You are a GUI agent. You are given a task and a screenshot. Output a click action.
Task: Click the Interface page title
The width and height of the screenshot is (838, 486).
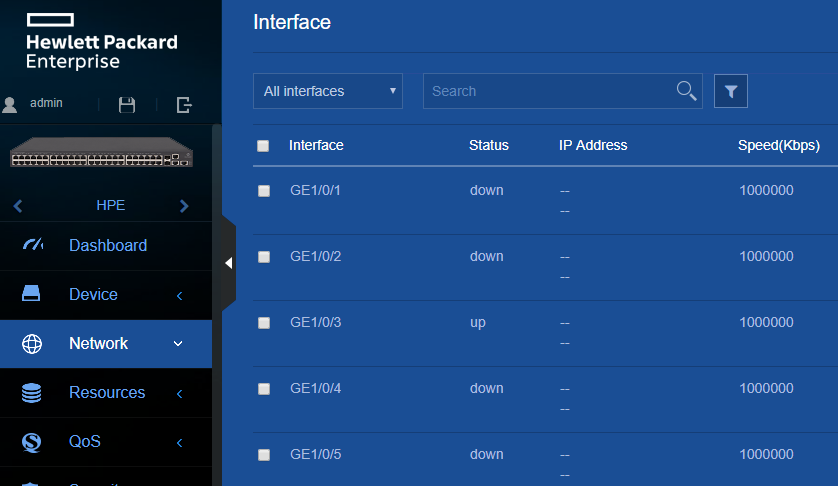click(x=292, y=22)
